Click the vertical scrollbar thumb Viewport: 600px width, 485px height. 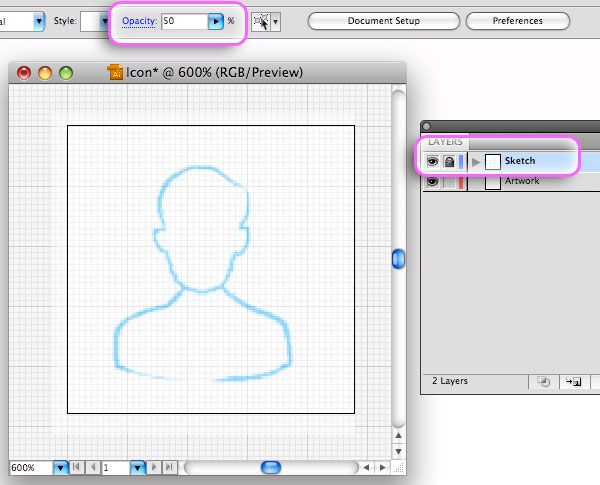398,259
